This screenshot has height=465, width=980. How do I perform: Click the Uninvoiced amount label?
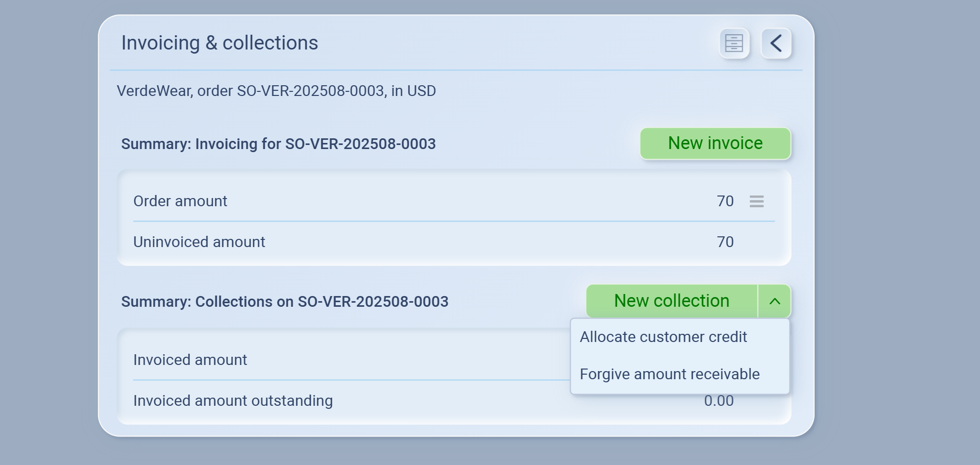[x=199, y=242]
